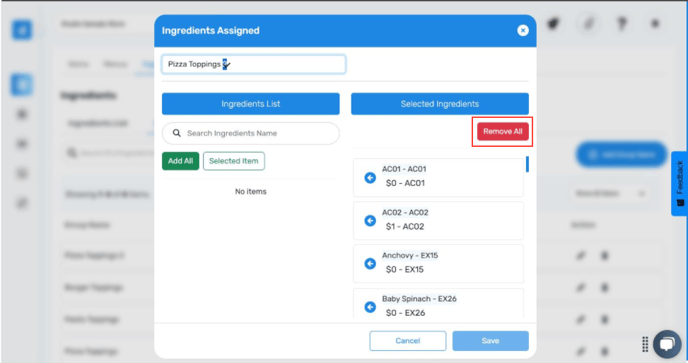Remove Anchovy EX15 with its arrow icon

370,263
